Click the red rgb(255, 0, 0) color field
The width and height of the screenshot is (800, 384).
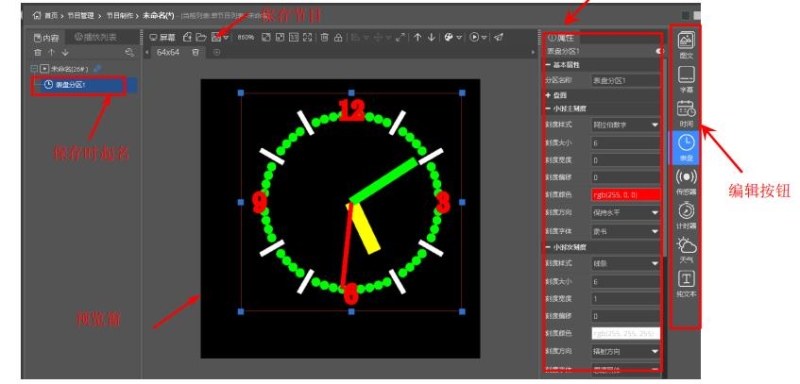pos(626,195)
